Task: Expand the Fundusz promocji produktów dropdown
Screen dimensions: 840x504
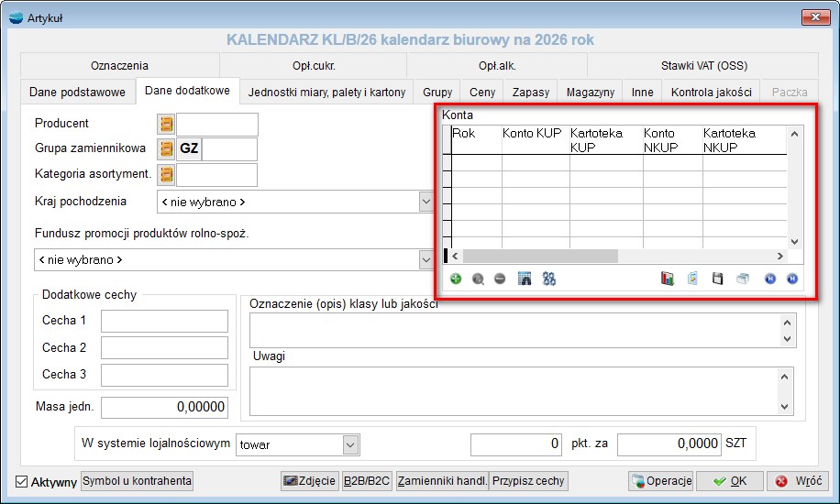Action: [x=426, y=260]
